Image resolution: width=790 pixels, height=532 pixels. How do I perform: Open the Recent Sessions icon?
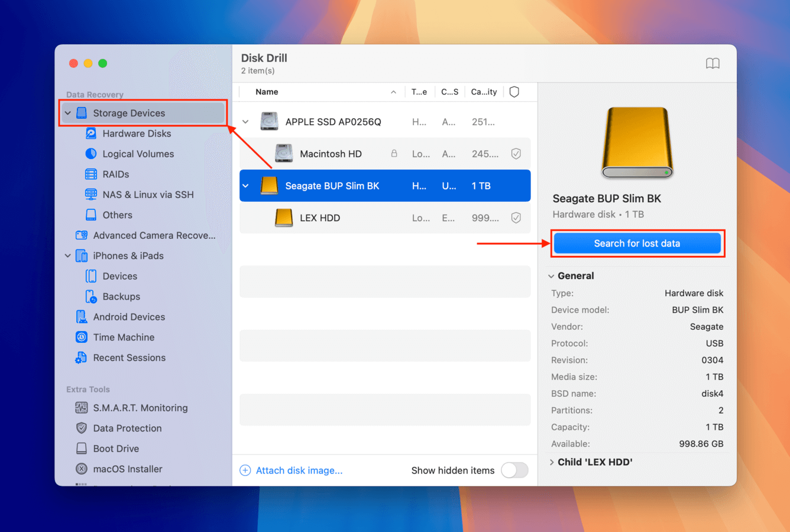pos(82,358)
